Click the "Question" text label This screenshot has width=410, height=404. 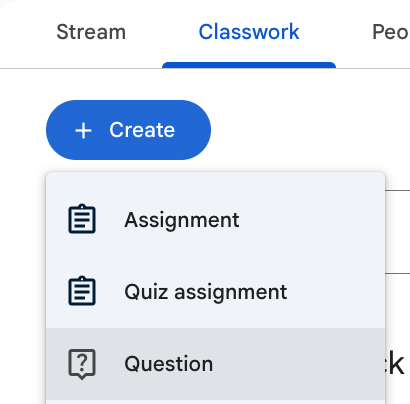pyautogui.click(x=168, y=364)
